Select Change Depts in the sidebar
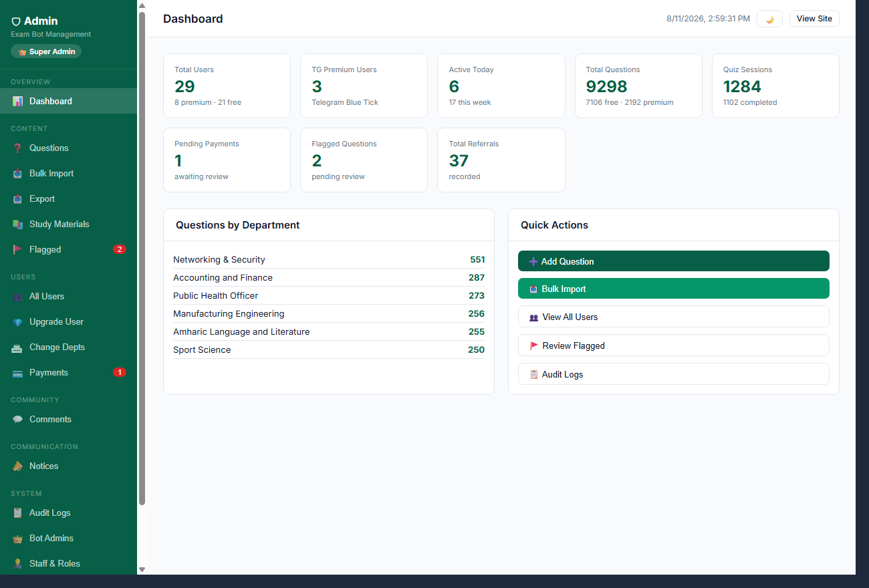Image resolution: width=869 pixels, height=588 pixels. point(68,347)
